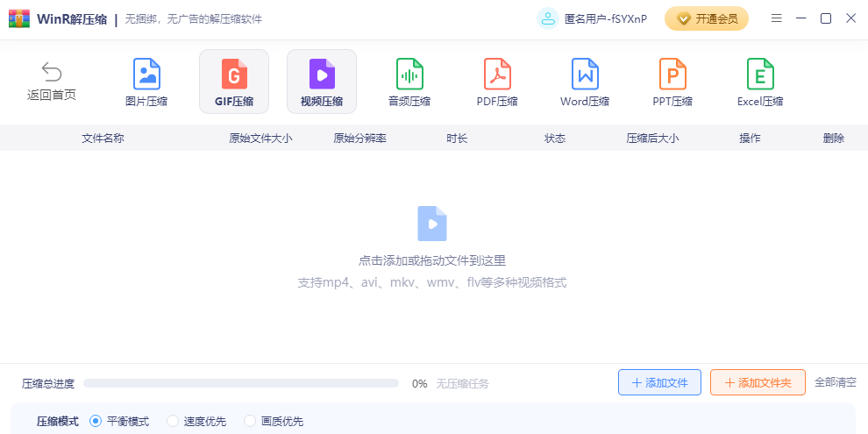Click the 添加文件 button
Screen dimensions: 868x434
[659, 382]
